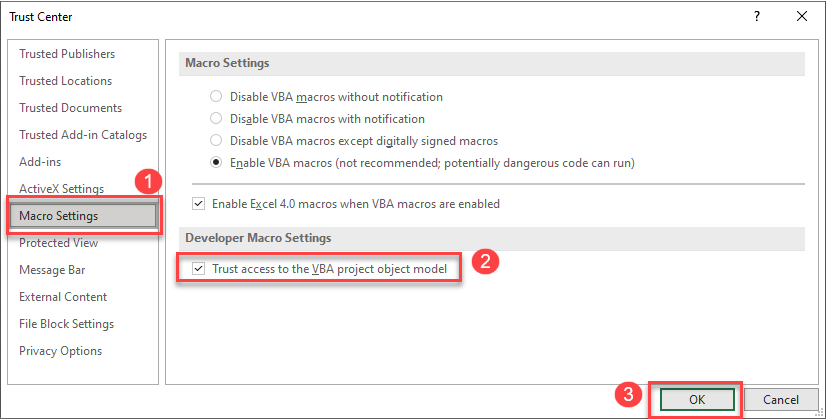Toggle Enable Excel 4.0 macros checkbox
The image size is (826, 419).
click(199, 204)
